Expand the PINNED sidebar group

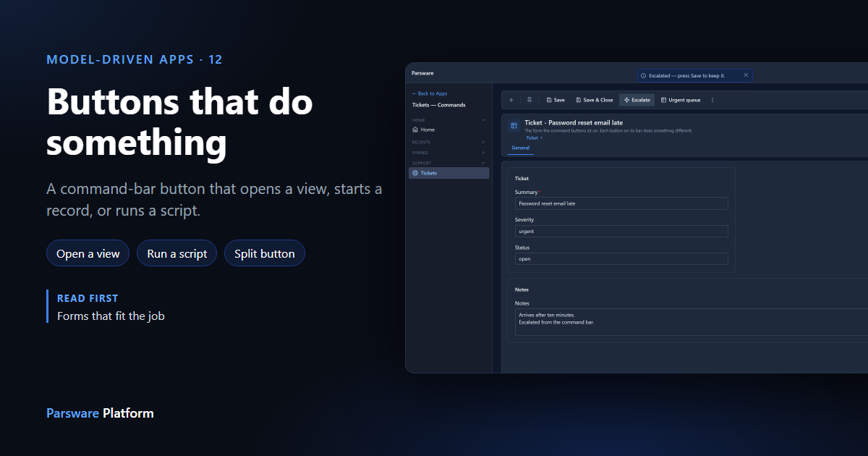click(483, 153)
